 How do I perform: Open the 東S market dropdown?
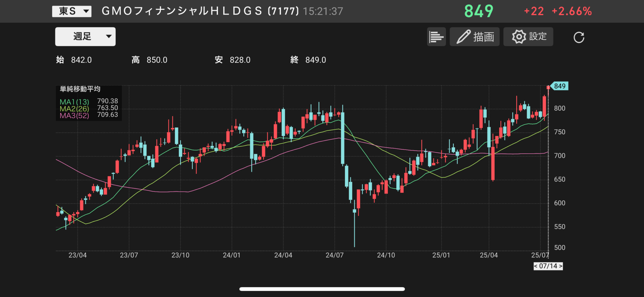pyautogui.click(x=72, y=11)
